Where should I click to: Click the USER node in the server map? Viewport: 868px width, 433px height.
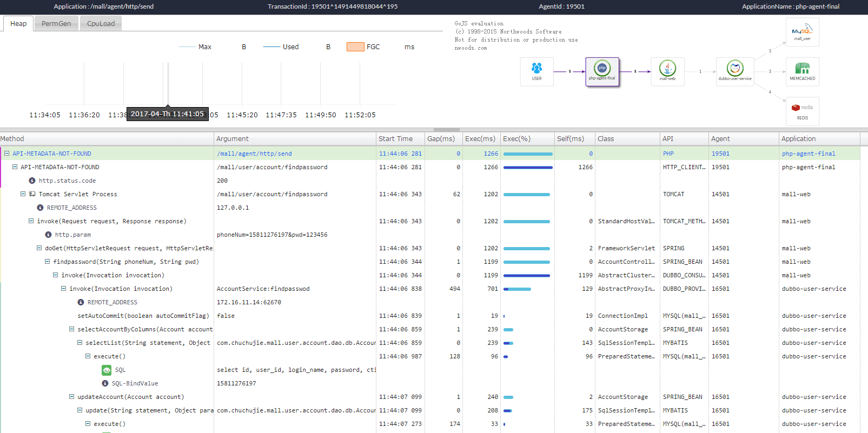(x=536, y=71)
